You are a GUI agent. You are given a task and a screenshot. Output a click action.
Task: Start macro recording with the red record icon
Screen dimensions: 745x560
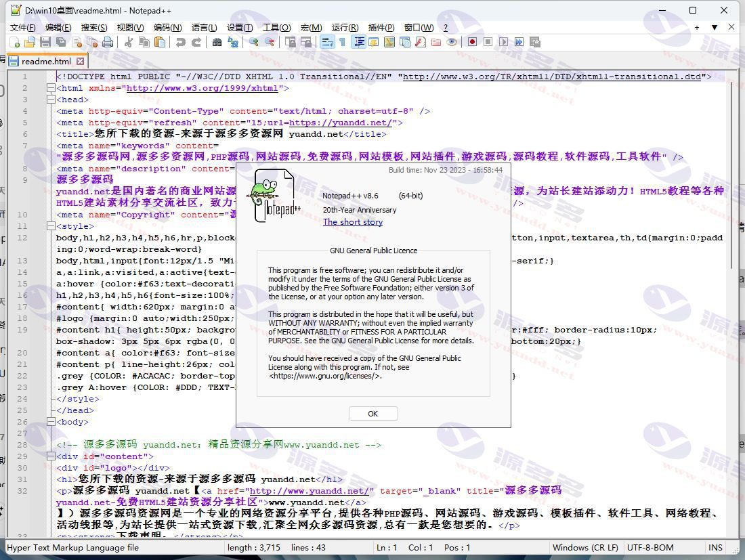click(472, 42)
